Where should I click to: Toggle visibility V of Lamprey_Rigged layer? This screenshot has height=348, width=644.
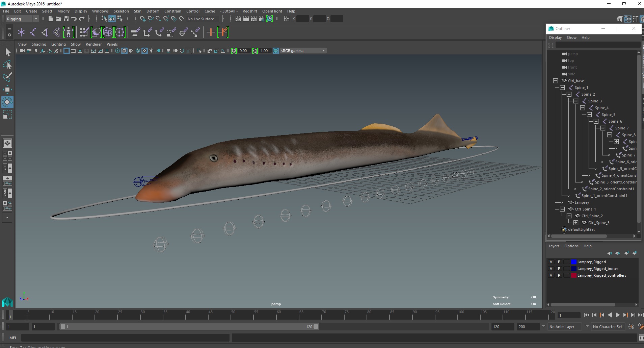pyautogui.click(x=551, y=262)
